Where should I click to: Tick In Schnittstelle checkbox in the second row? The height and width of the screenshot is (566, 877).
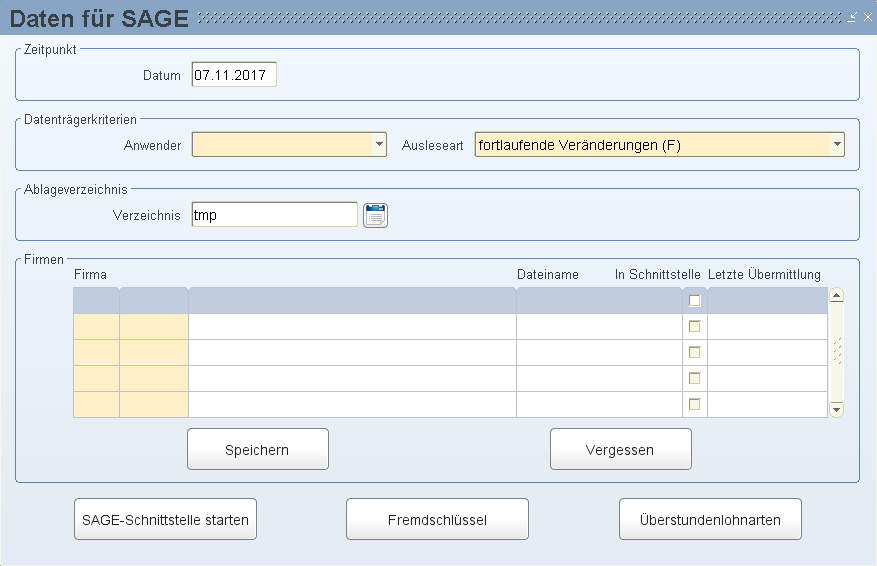pos(695,327)
